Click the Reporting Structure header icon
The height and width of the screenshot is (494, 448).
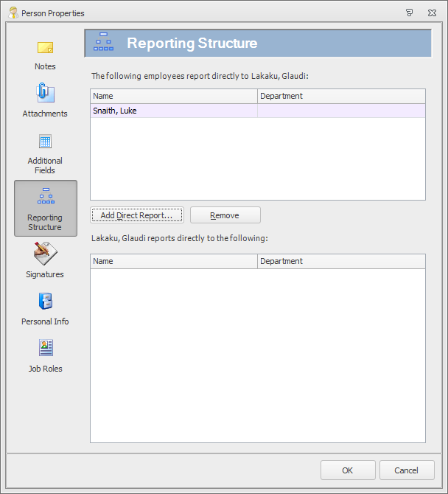(104, 41)
